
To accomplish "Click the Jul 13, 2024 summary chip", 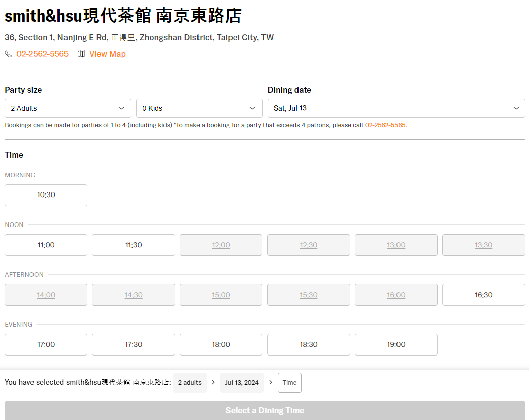I will tap(242, 383).
